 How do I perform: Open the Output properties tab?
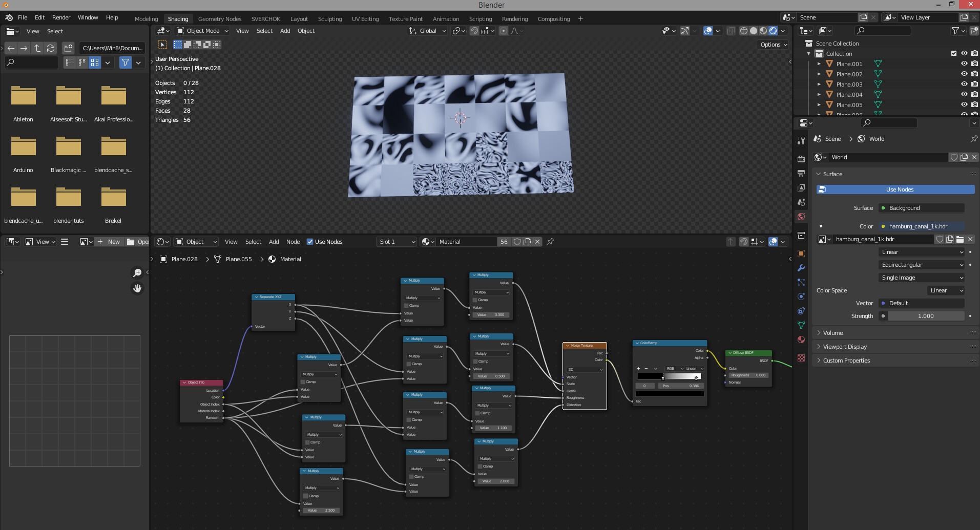801,174
